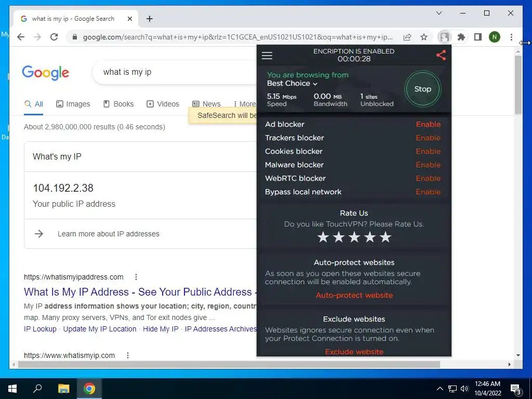This screenshot has height=399, width=532.
Task: Open options for whatismyipaddress.com result
Action: [x=136, y=277]
